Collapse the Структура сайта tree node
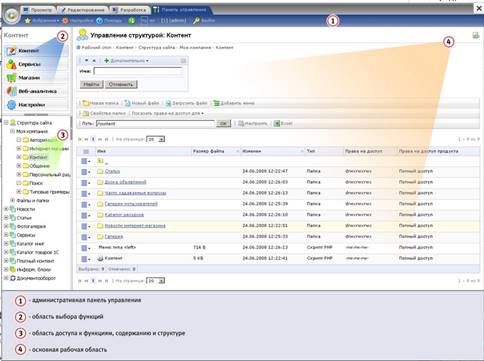This screenshot has height=361, width=484. click(6, 123)
